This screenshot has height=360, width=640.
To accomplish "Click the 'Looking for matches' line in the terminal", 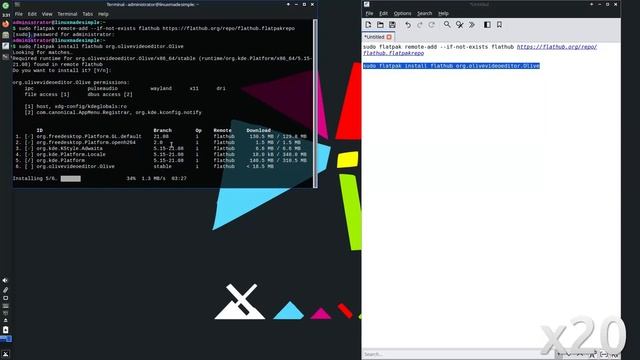I will click(42, 53).
